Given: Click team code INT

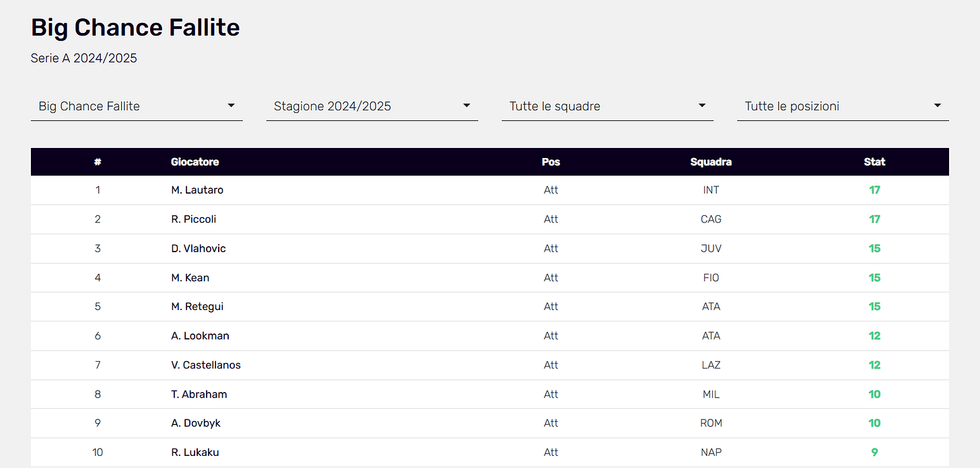Looking at the screenshot, I should point(711,190).
